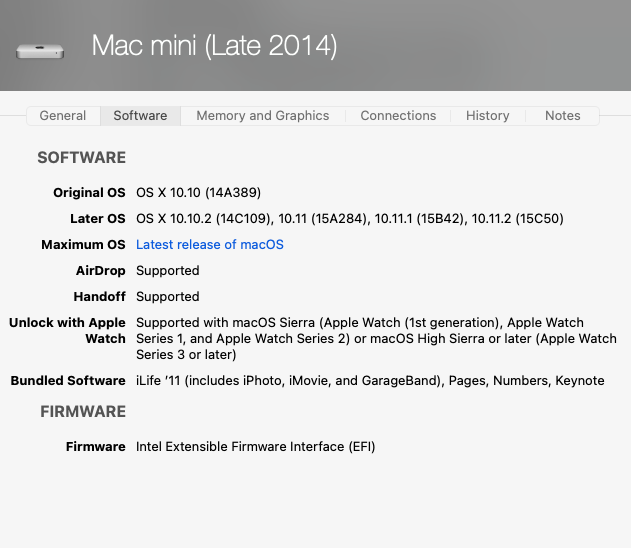Click the Mac mini device icon
Screen dimensions: 631x548
[x=40, y=52]
